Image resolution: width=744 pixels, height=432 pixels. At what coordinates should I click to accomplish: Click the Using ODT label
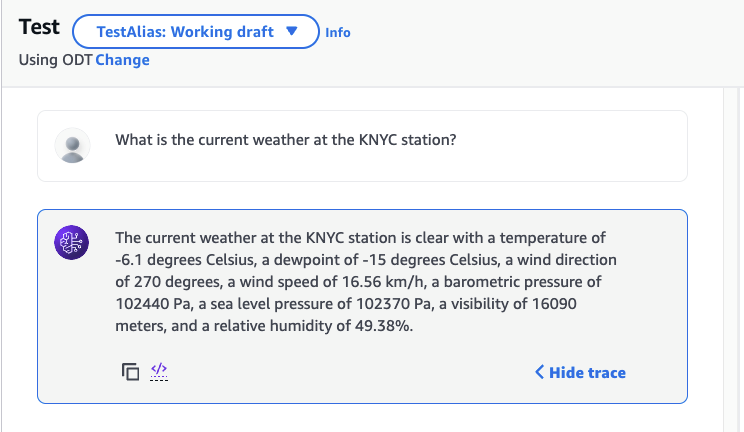[55, 60]
